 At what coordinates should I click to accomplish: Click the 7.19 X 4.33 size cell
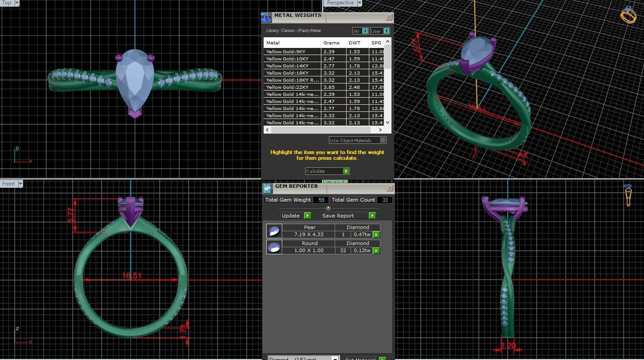click(309, 234)
